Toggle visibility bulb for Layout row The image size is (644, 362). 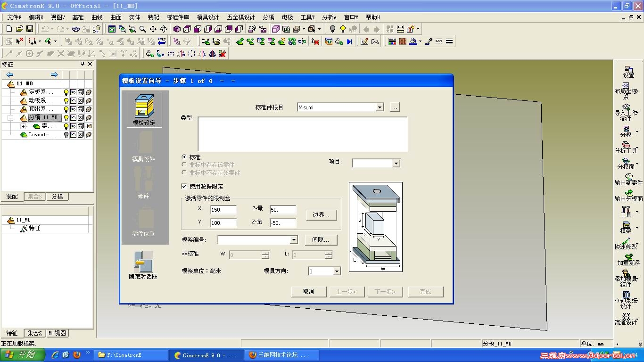[x=66, y=135]
